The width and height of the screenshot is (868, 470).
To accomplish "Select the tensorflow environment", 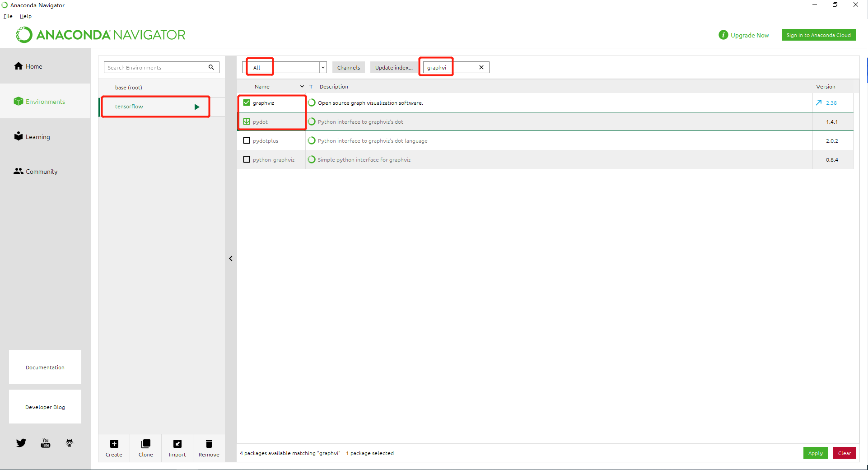I will (x=162, y=107).
